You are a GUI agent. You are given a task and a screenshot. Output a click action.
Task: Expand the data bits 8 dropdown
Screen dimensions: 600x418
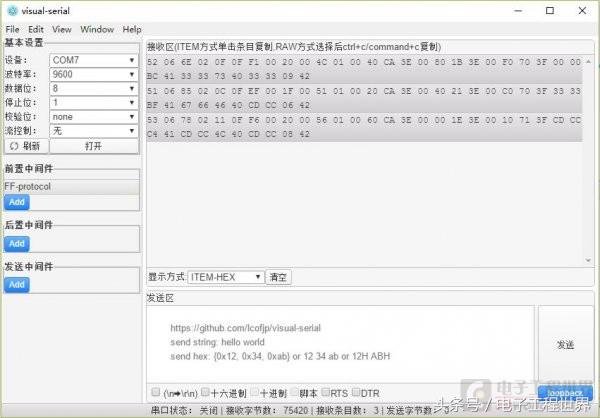tap(93, 88)
